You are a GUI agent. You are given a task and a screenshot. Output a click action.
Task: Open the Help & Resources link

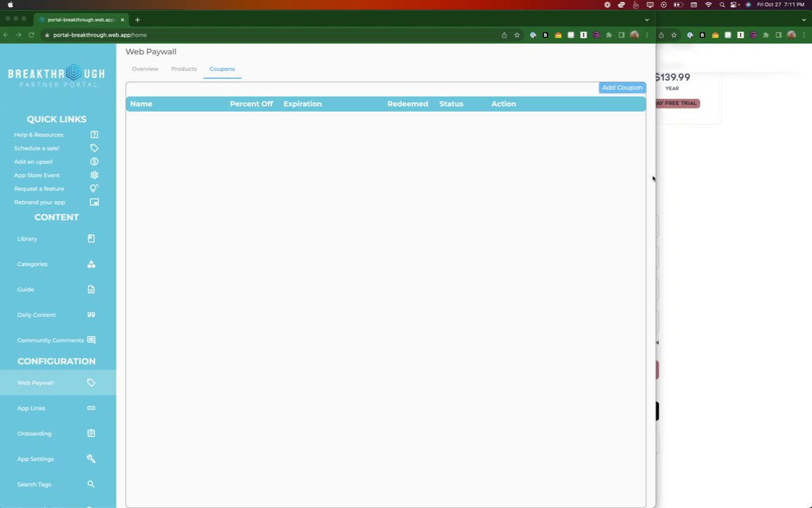point(39,135)
